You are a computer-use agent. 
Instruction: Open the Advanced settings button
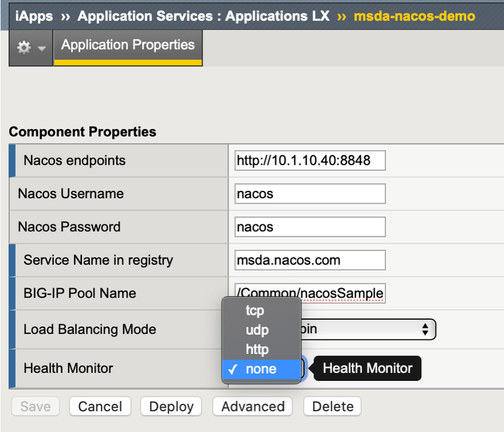(253, 406)
